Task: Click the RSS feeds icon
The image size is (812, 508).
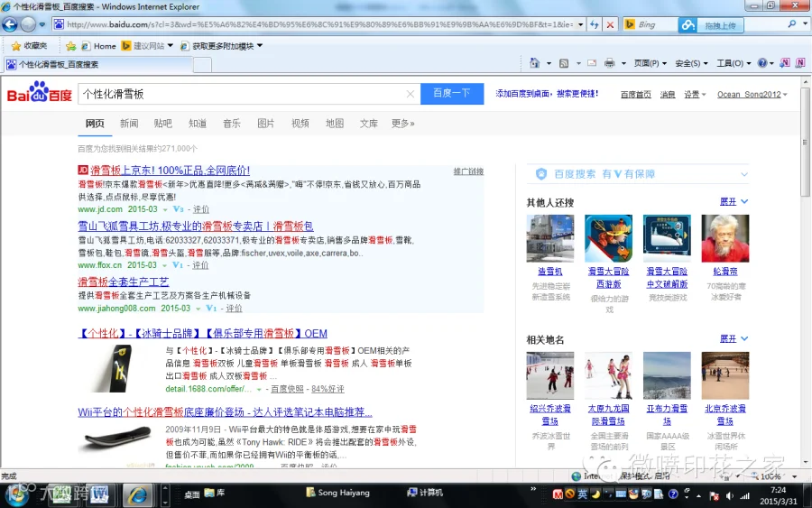Action: [564, 63]
